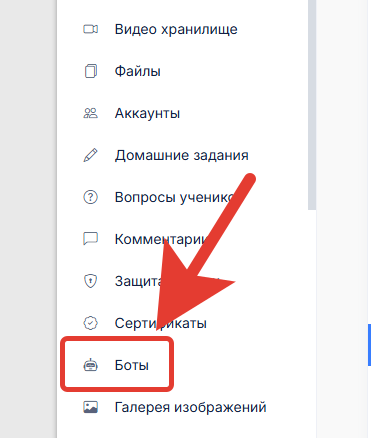The height and width of the screenshot is (438, 374).
Task: Select Сертификаты in the sidebar
Action: point(161,323)
